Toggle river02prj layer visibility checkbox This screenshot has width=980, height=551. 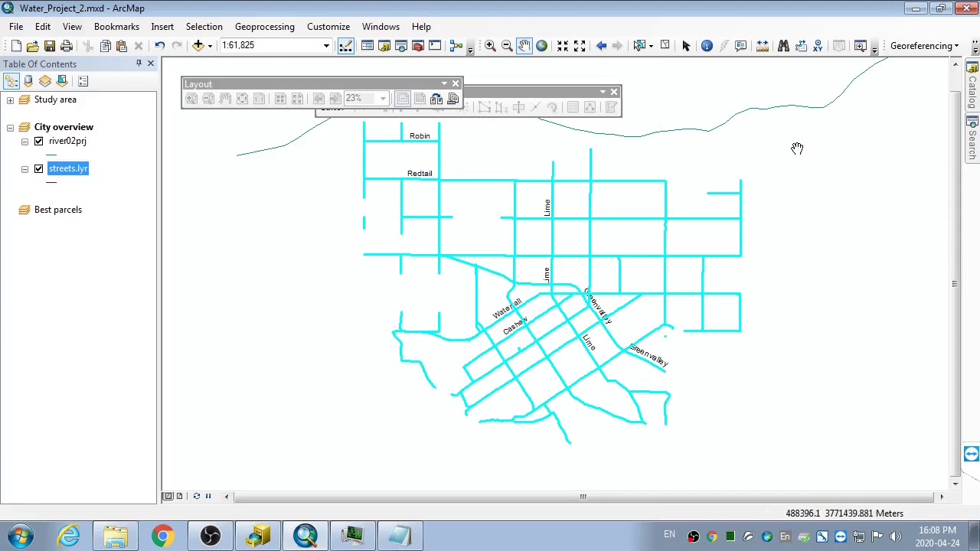point(39,141)
